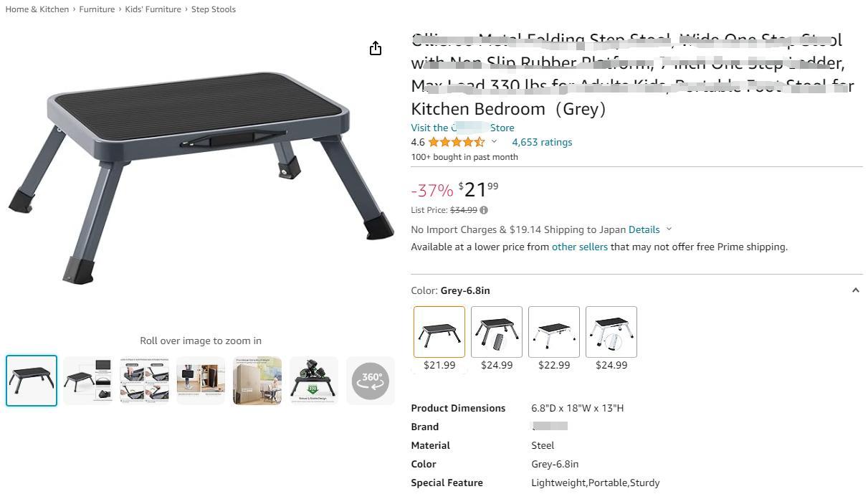
Task: Click the other sellers link
Action: click(580, 247)
